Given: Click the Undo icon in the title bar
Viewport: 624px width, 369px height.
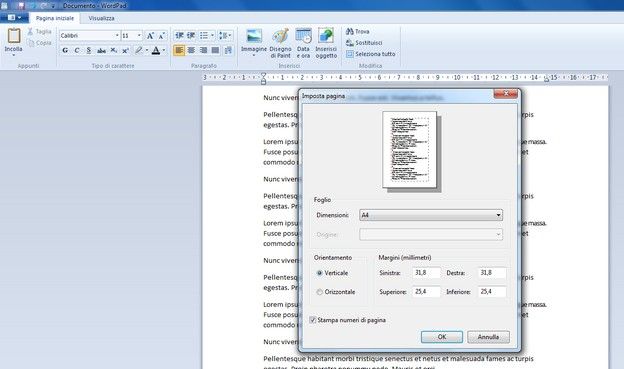Looking at the screenshot, I should 33,6.
